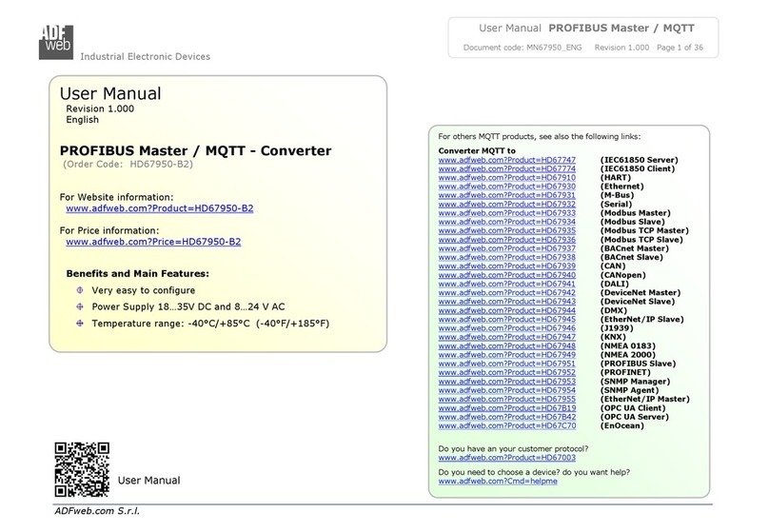The image size is (769, 532).
Task: Open the HD67935 Modbus TCP Master link
Action: pyautogui.click(x=507, y=230)
